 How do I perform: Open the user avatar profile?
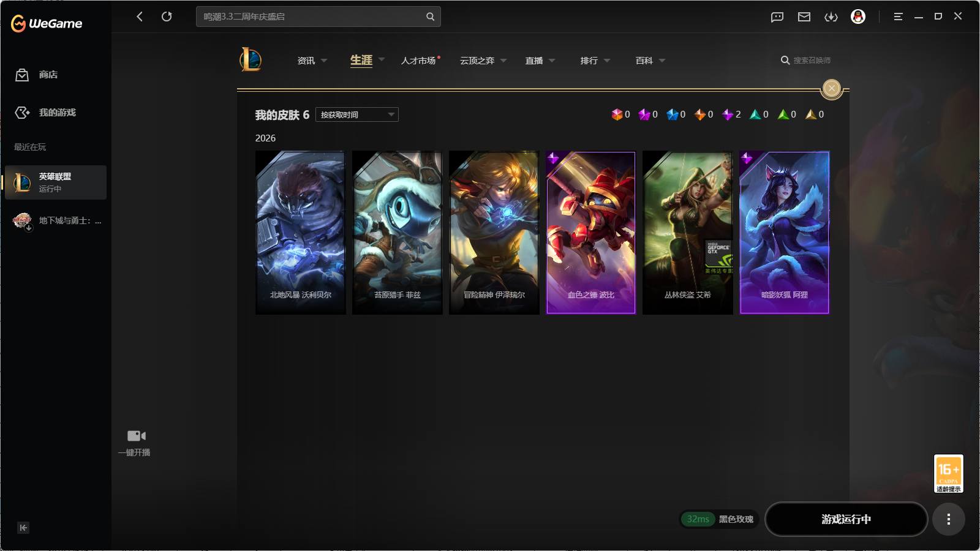click(858, 17)
